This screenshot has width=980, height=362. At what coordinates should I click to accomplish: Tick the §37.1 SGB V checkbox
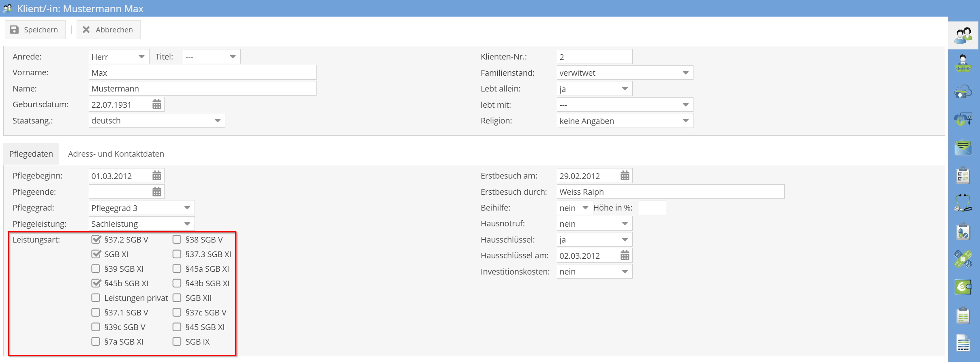(96, 313)
